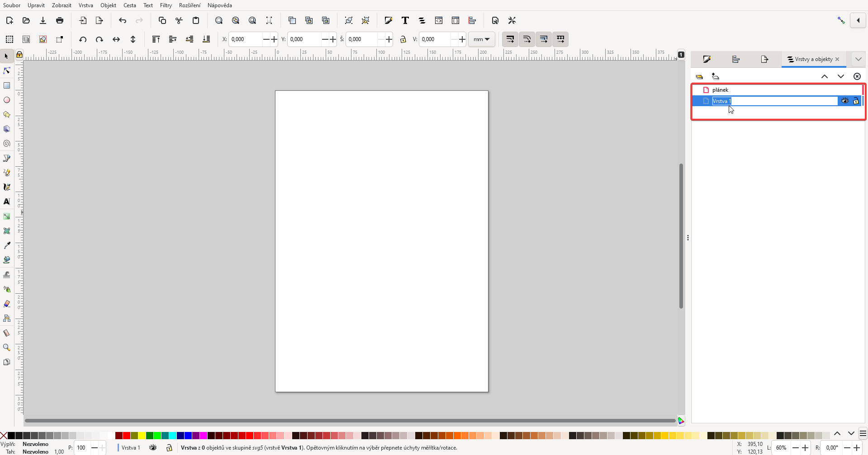Toggle the width-height lock ratio chain

coord(404,39)
